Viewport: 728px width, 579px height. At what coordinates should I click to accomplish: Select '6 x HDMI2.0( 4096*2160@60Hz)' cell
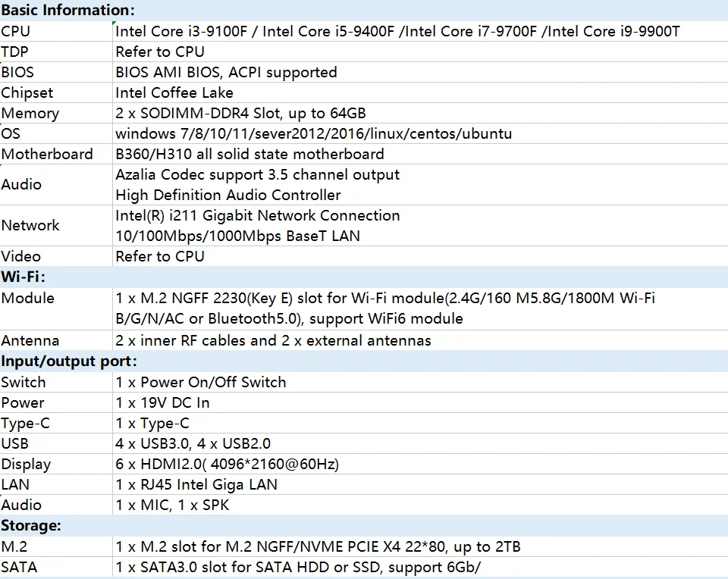click(420, 464)
